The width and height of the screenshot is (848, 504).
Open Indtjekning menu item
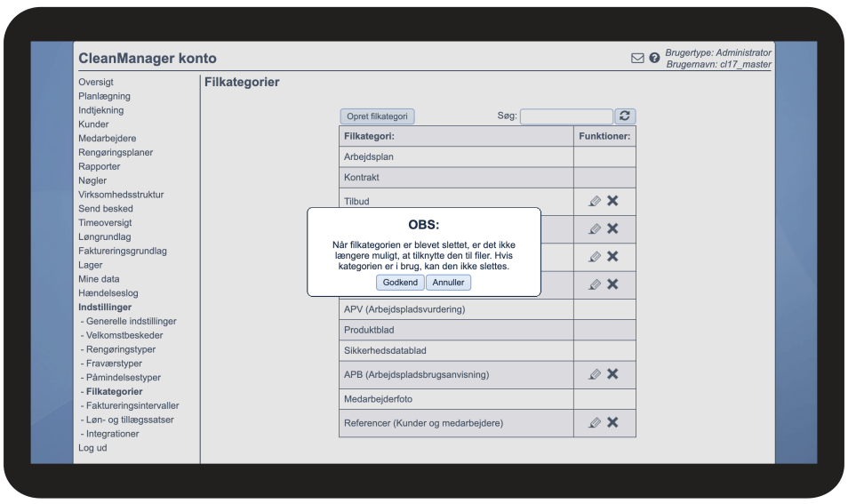101,110
